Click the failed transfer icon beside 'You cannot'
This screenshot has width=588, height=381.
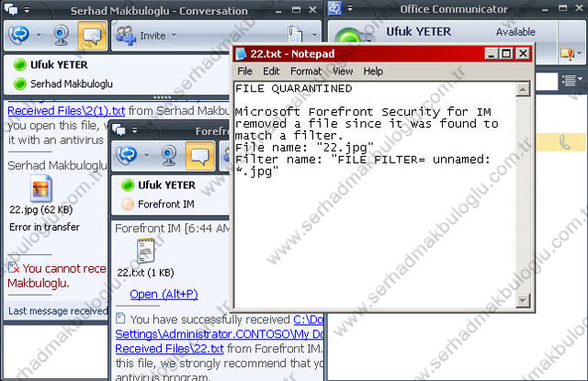pyautogui.click(x=14, y=267)
